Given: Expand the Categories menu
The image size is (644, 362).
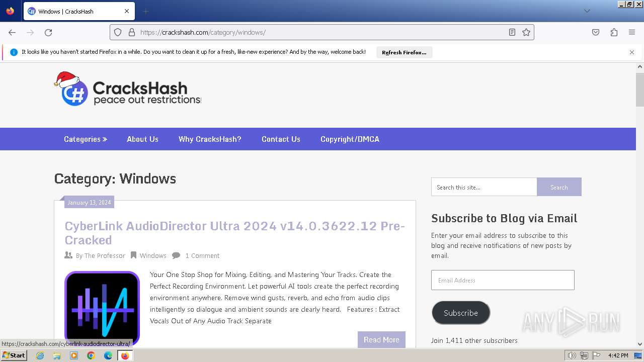Looking at the screenshot, I should (86, 139).
